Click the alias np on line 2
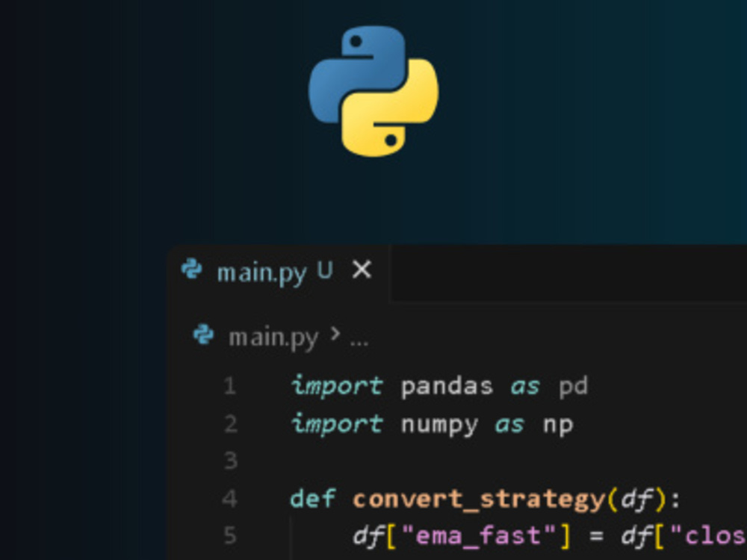This screenshot has width=747, height=560. (558, 426)
